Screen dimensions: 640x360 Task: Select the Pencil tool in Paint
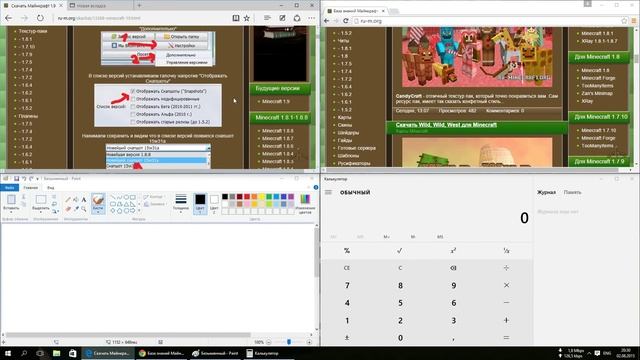68,200
